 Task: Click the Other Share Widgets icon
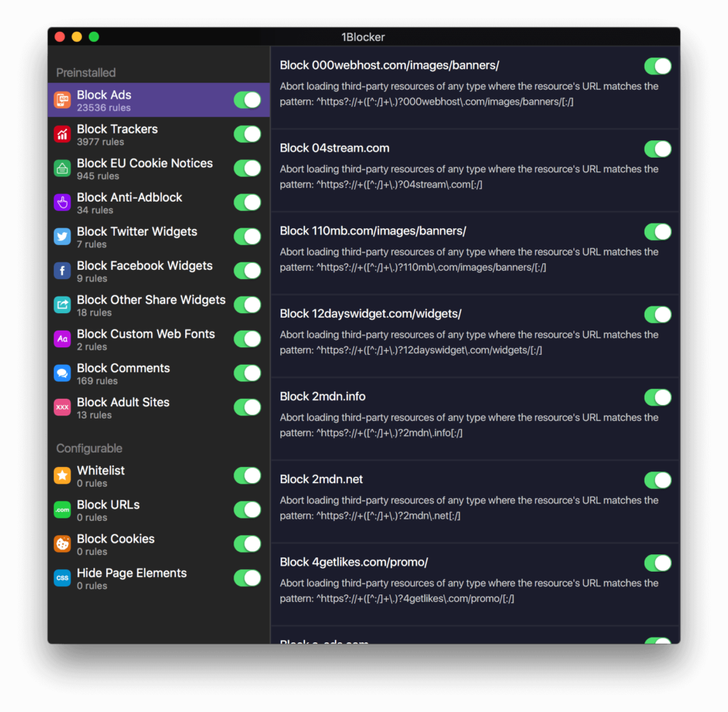click(x=61, y=305)
